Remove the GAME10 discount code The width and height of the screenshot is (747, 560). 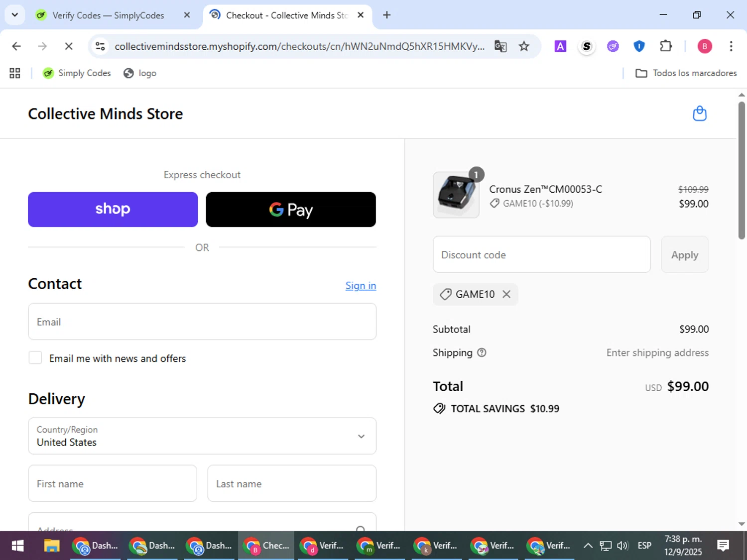506,294
